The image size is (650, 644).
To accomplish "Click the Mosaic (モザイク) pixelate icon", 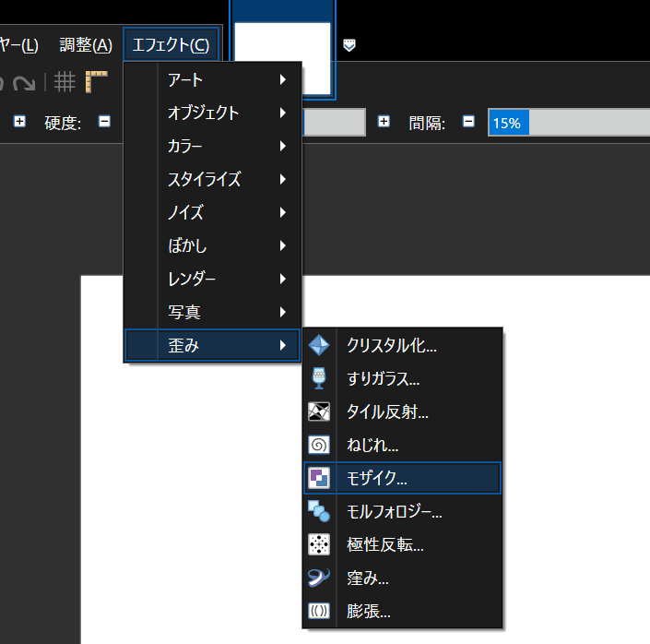I will (x=319, y=478).
